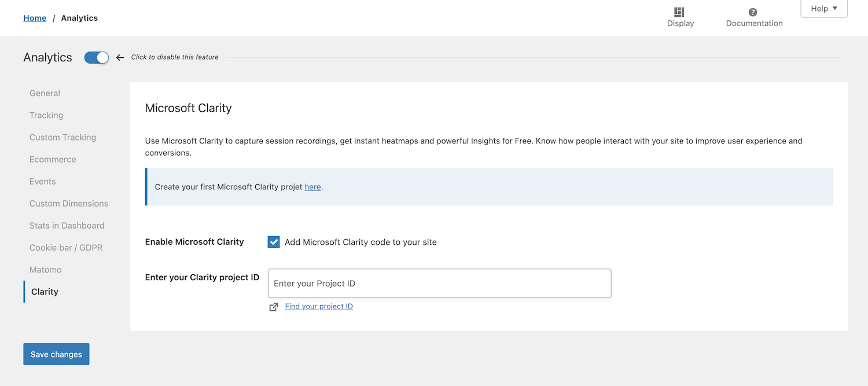Screen dimensions: 868x386
Task: Open the 'here' link for Clarity project
Action: click(312, 187)
